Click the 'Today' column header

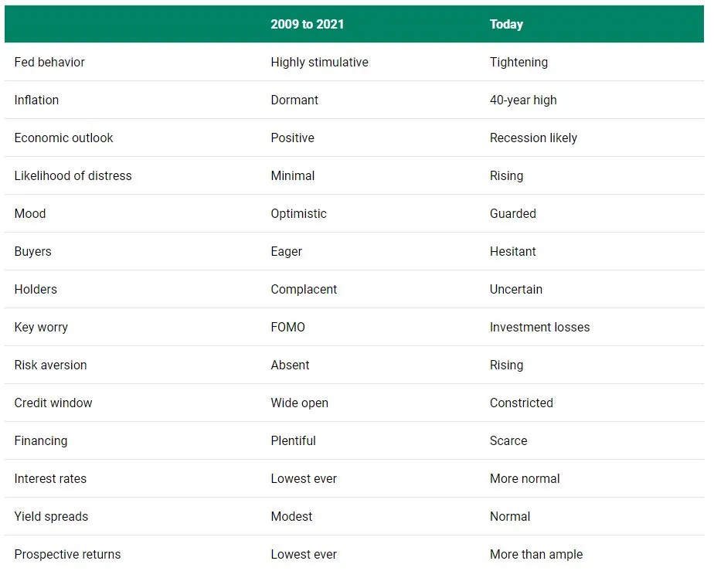[x=506, y=24]
